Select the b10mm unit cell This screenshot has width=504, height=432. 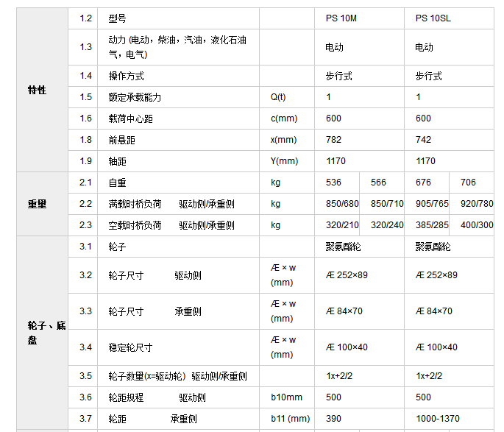(x=287, y=397)
